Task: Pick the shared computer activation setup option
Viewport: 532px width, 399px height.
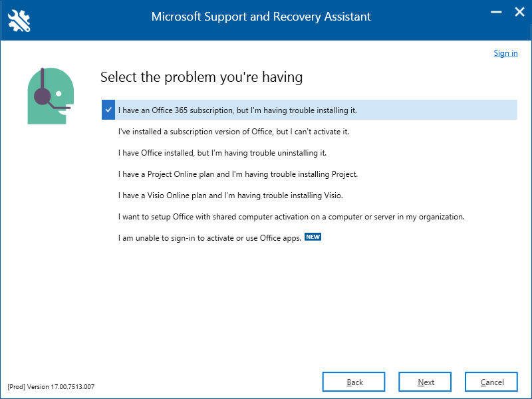Action: point(291,217)
